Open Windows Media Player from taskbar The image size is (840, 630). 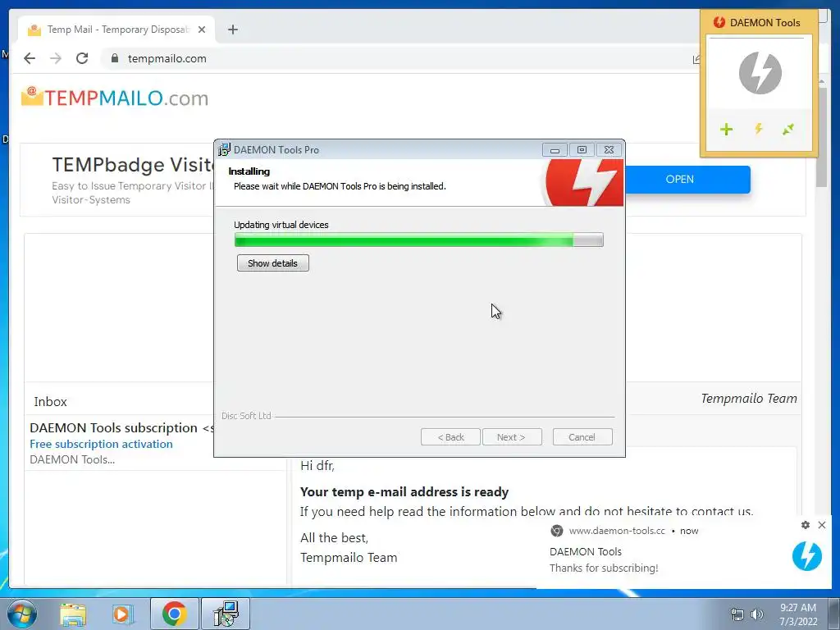click(122, 614)
